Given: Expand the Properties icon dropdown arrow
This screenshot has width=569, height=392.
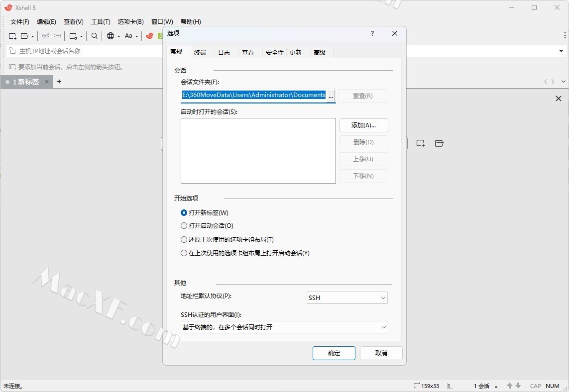Looking at the screenshot, I should [x=81, y=36].
